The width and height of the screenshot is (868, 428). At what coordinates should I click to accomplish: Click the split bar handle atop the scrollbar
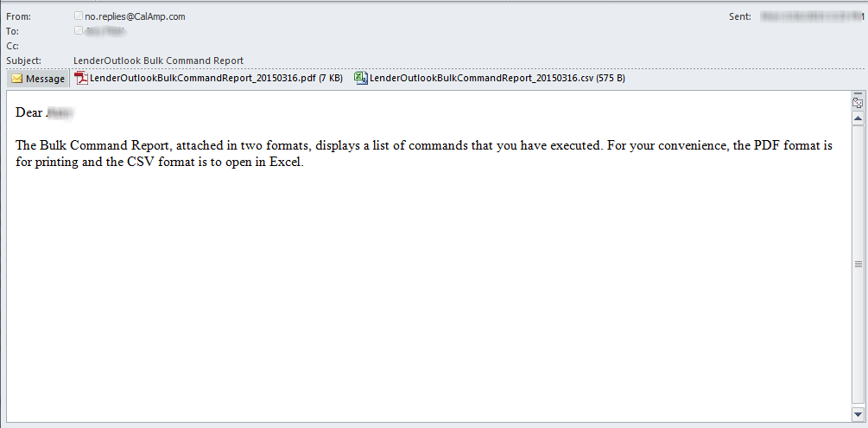point(858,93)
